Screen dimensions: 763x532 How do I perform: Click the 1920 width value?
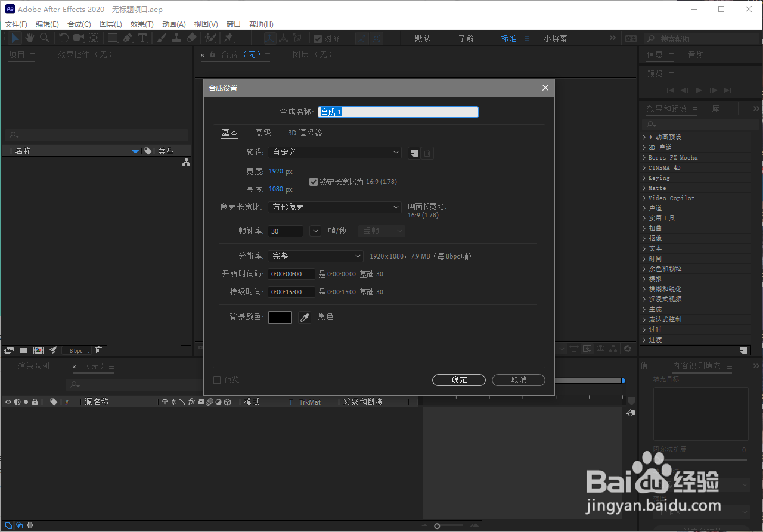(276, 172)
